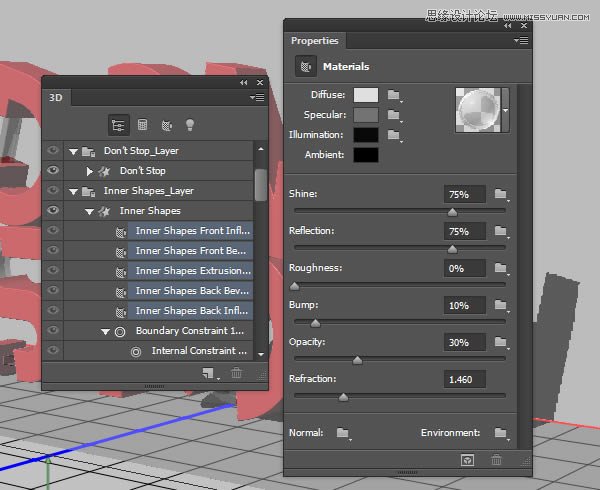
Task: Select Inner Shapes Front Bevel material
Action: coord(190,251)
